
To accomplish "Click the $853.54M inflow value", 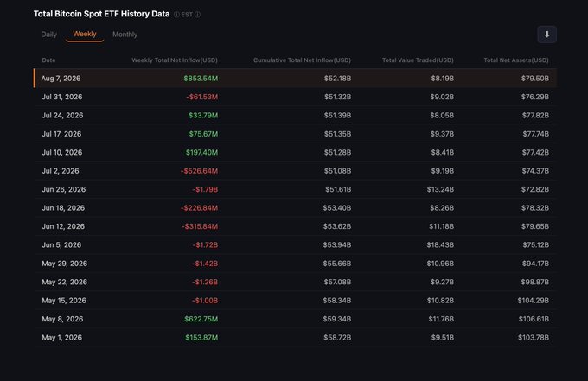I will (201, 79).
